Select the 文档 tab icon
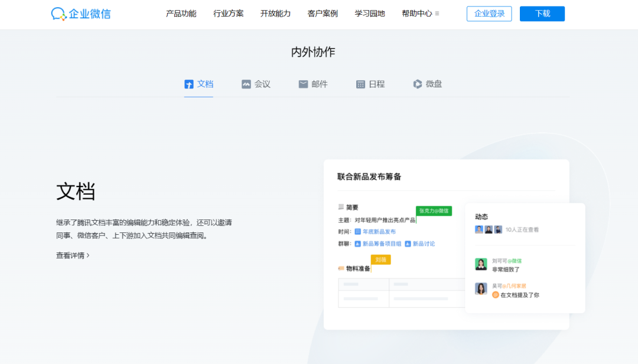Viewport: 638px width, 364px height. click(189, 84)
